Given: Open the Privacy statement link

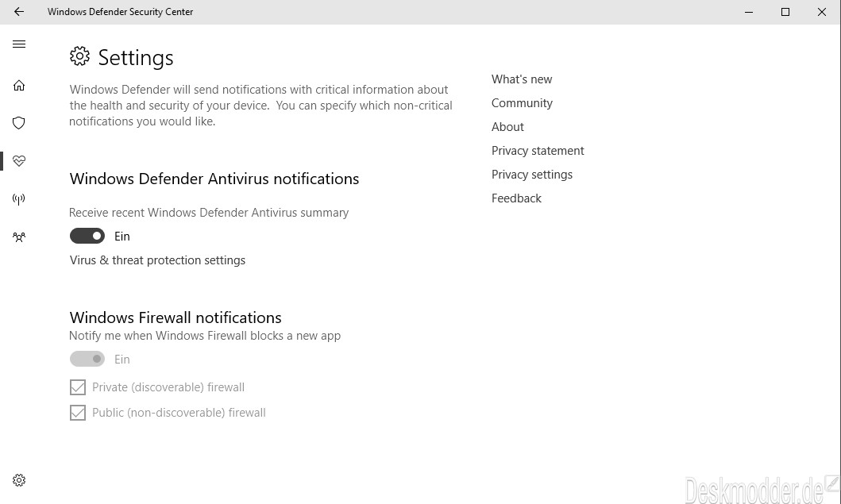Looking at the screenshot, I should (538, 151).
